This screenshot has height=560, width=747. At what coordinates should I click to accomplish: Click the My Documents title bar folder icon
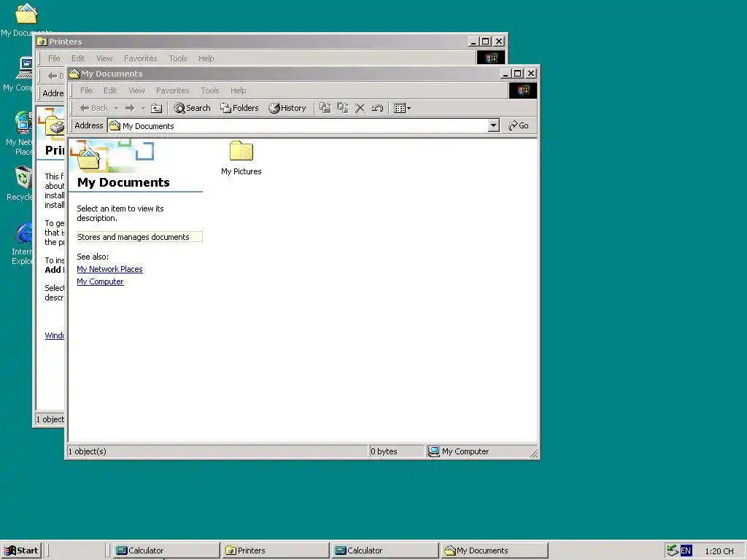[74, 74]
